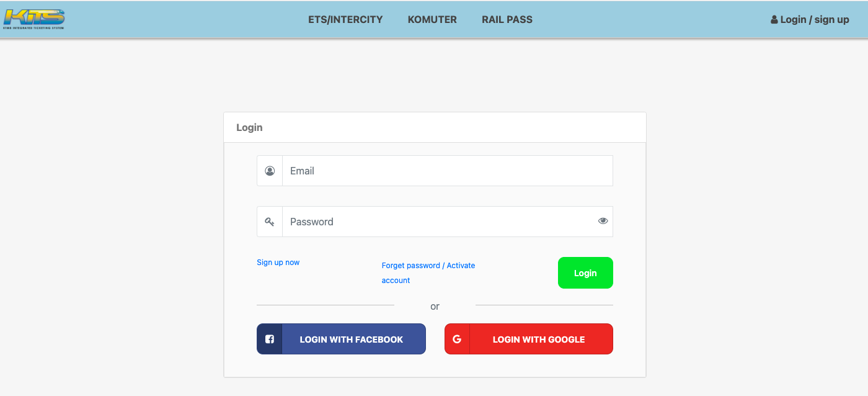Open Forget password / Activate account link
The width and height of the screenshot is (868, 396).
click(x=428, y=266)
